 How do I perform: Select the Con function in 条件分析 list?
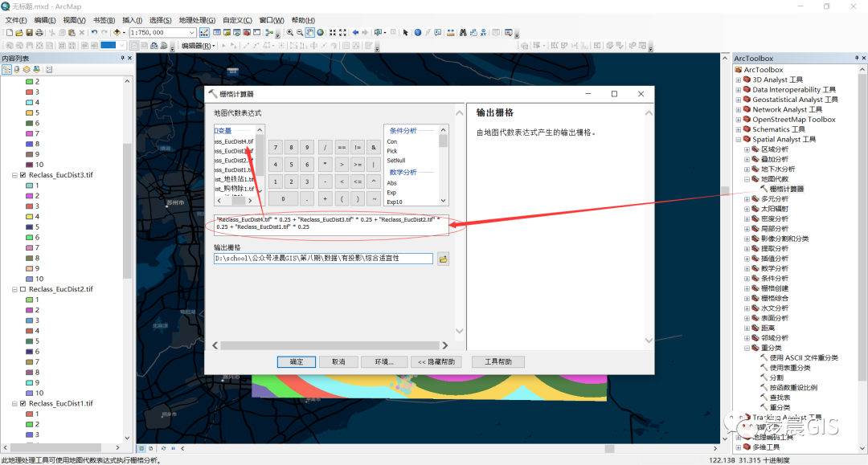[x=392, y=141]
